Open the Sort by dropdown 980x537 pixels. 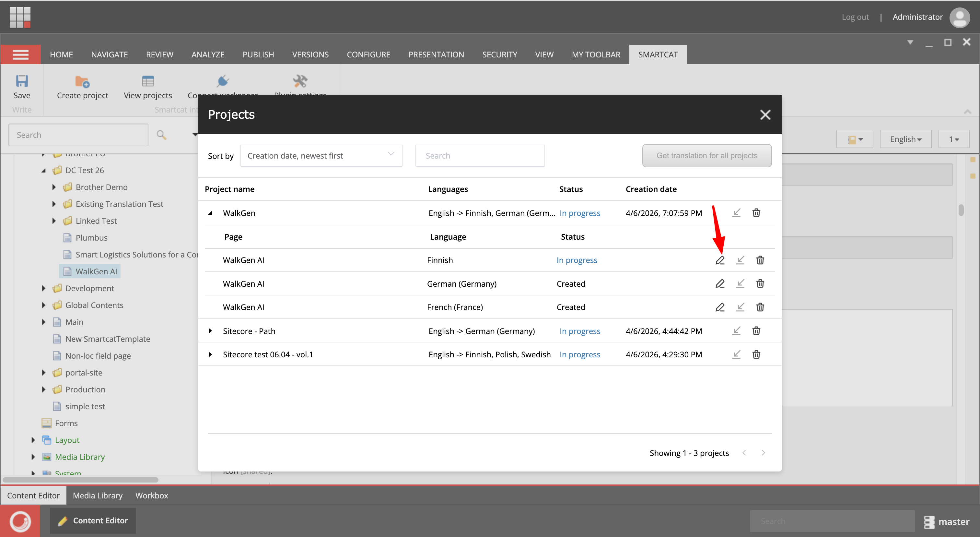(321, 155)
